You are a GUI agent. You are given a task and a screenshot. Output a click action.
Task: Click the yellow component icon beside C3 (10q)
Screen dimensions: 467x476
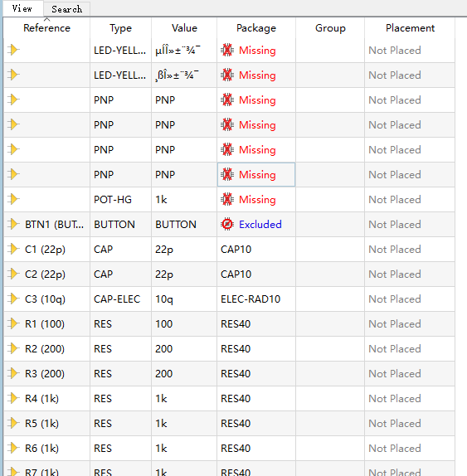coord(13,299)
